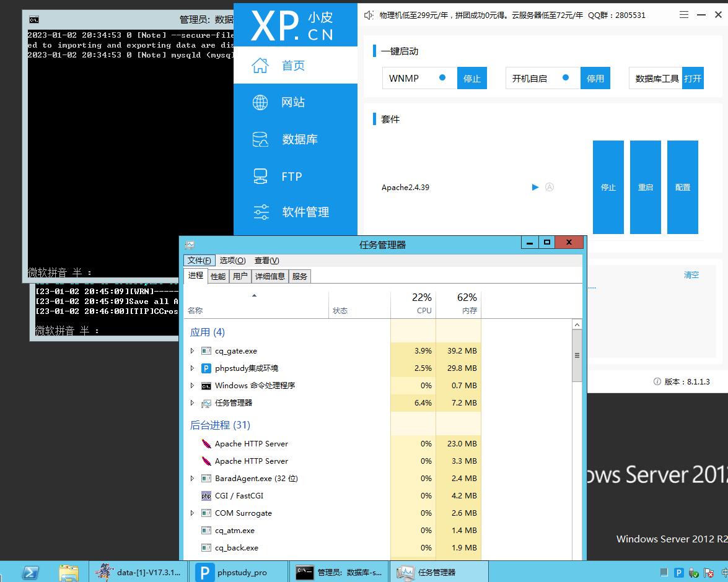Click 打开 for 数据库工具

pyautogui.click(x=693, y=78)
